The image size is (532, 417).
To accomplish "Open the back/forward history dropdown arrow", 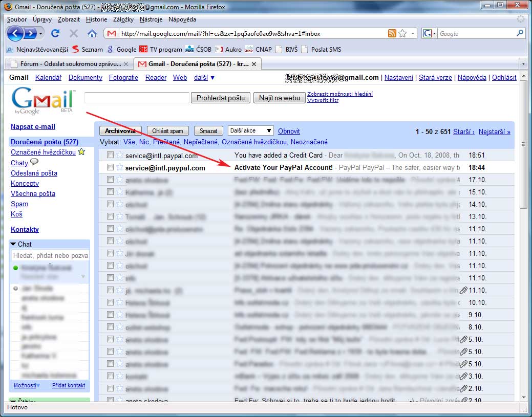I will click(41, 34).
